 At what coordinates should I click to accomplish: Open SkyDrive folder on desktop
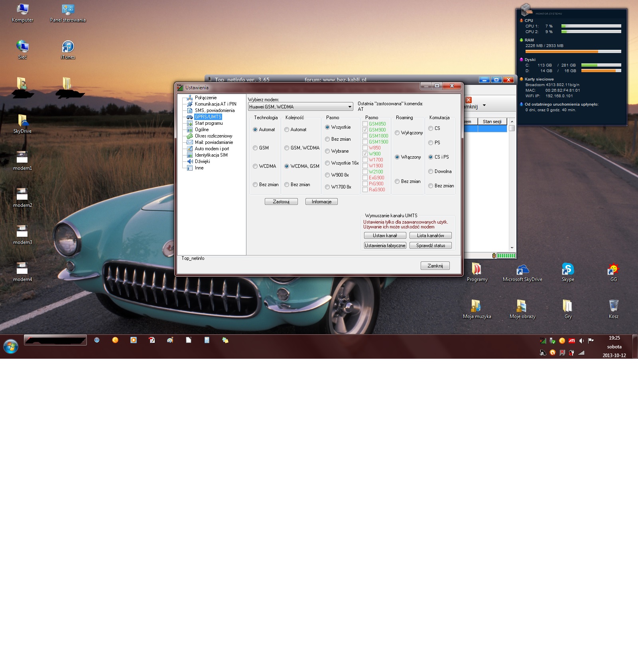pos(22,121)
